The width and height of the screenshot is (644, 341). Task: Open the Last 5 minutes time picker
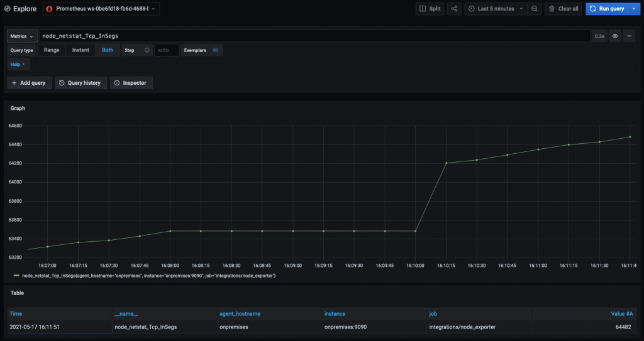pos(496,9)
